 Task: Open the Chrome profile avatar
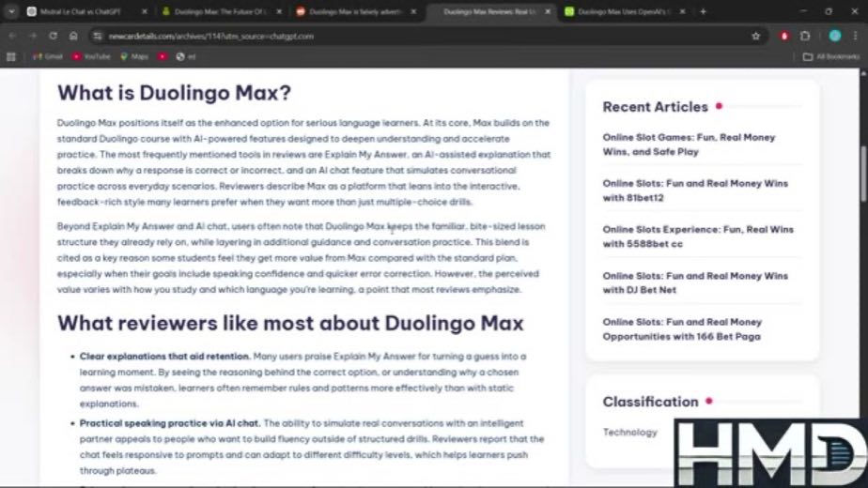[x=835, y=36]
